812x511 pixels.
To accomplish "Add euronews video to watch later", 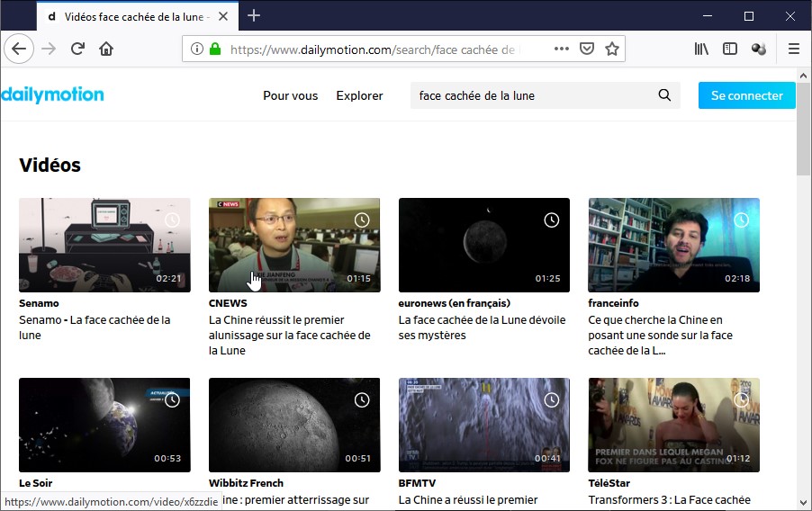I will click(552, 220).
